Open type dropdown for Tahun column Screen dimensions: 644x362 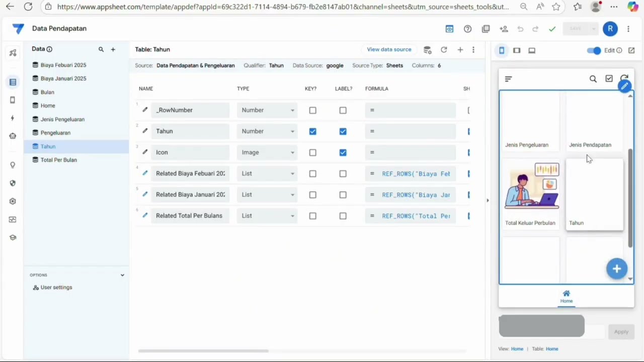click(x=267, y=131)
